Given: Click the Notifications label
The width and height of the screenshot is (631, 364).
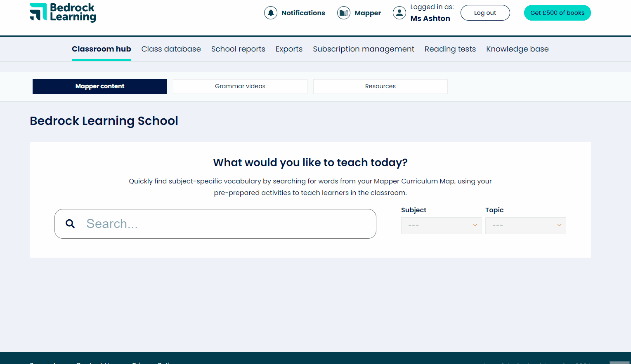Looking at the screenshot, I should tap(303, 13).
